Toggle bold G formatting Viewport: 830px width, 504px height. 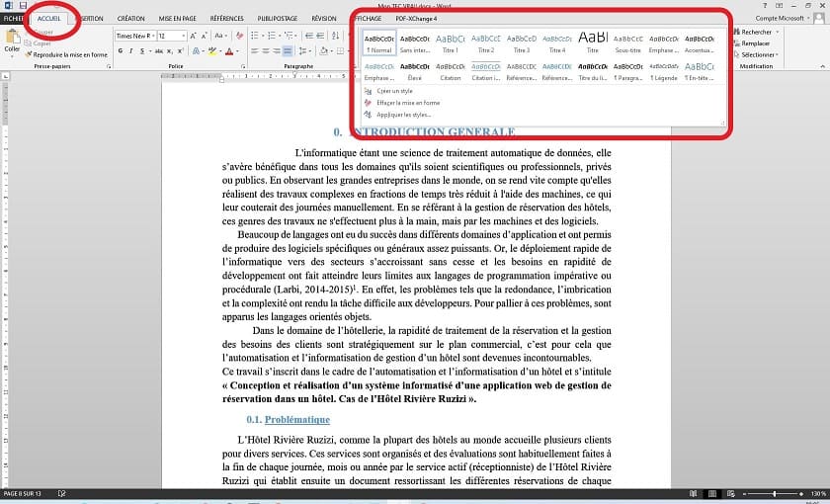point(121,50)
